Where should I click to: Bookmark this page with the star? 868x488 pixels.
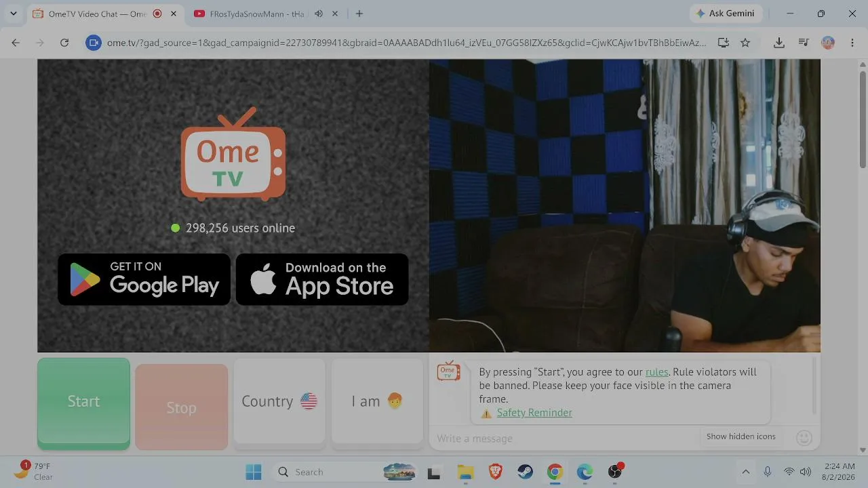(x=745, y=43)
